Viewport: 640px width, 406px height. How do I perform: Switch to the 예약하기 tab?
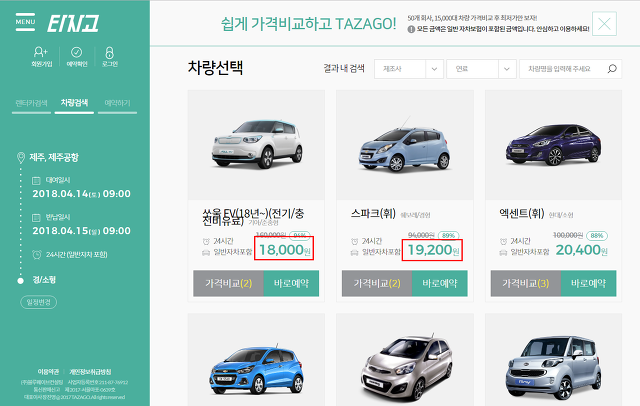[118, 103]
